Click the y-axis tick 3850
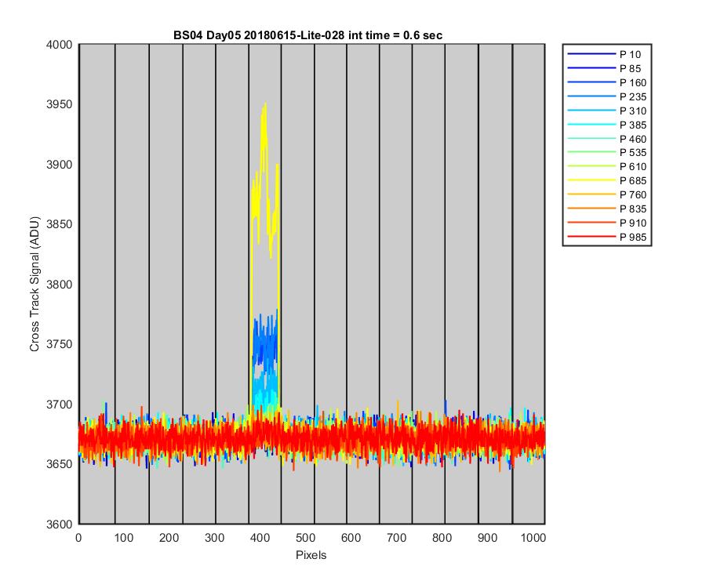This screenshot has height=588, width=706. (x=59, y=224)
